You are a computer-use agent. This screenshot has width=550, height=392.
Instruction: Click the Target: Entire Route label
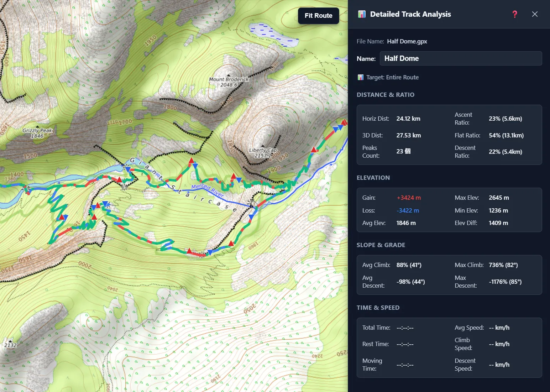[392, 77]
